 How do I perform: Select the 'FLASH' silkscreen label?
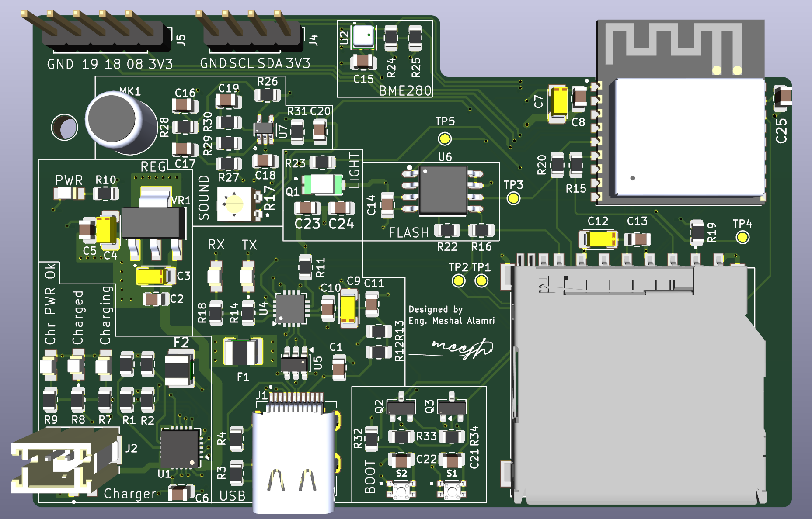coord(409,232)
